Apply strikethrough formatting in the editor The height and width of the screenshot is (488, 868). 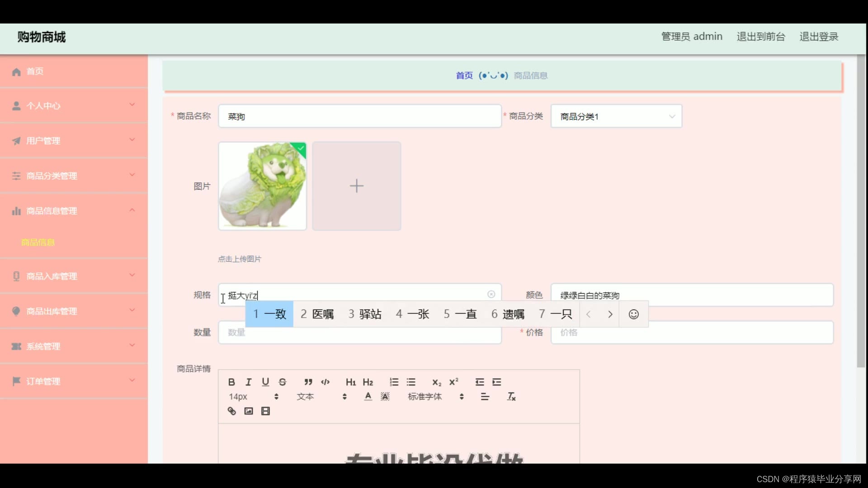tap(282, 382)
